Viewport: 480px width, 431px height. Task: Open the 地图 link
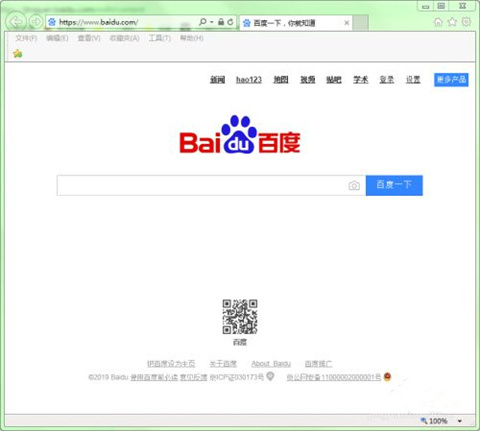[281, 80]
